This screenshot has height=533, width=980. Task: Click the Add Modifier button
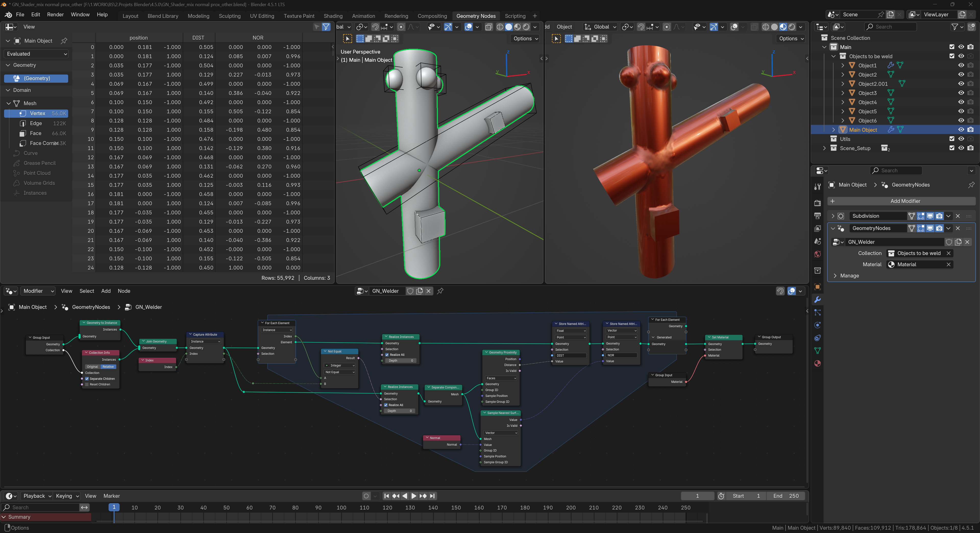coord(901,201)
